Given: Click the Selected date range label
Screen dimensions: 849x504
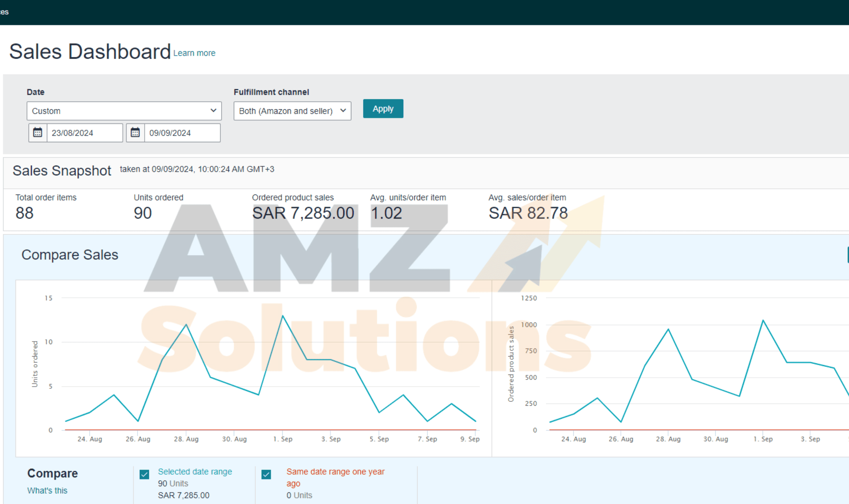Looking at the screenshot, I should click(x=195, y=471).
